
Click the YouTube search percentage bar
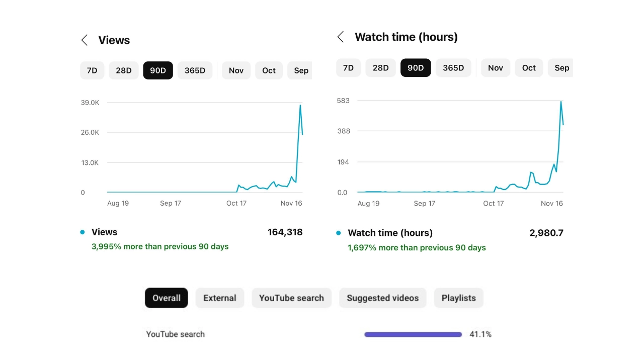[413, 334]
